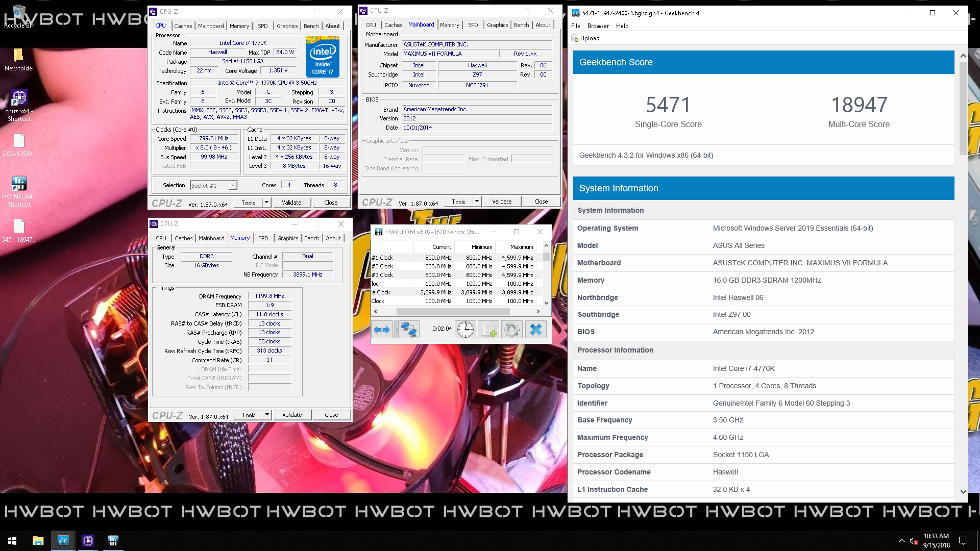Open the New folder desktop icon
Viewport: 980px width, 551px height.
click(x=19, y=59)
